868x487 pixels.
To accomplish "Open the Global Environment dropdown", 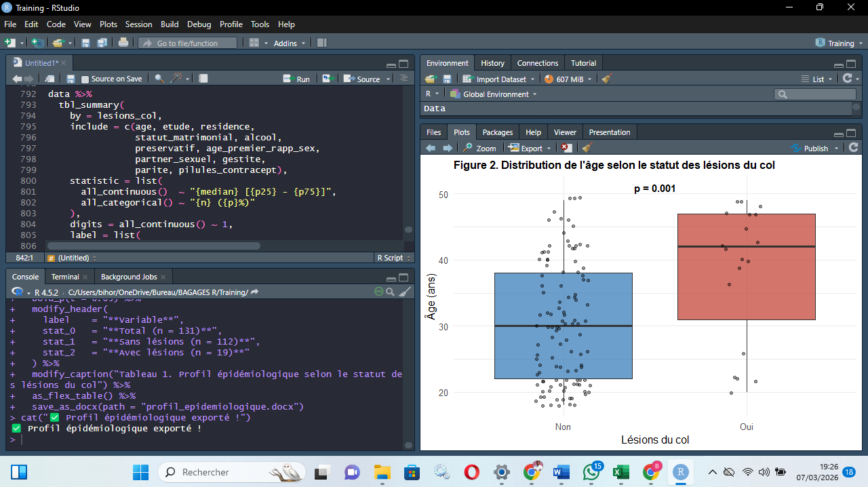I will pyautogui.click(x=500, y=94).
